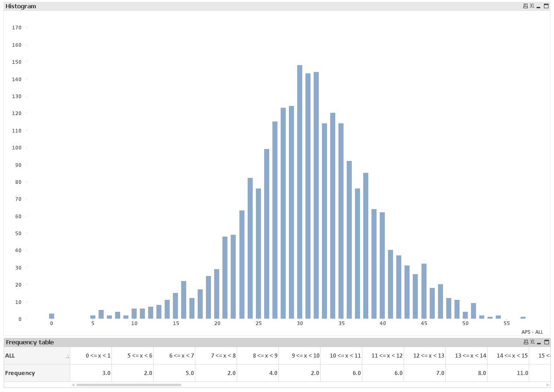Print the Histogram chart
This screenshot has height=392, width=554.
pyautogui.click(x=526, y=6)
